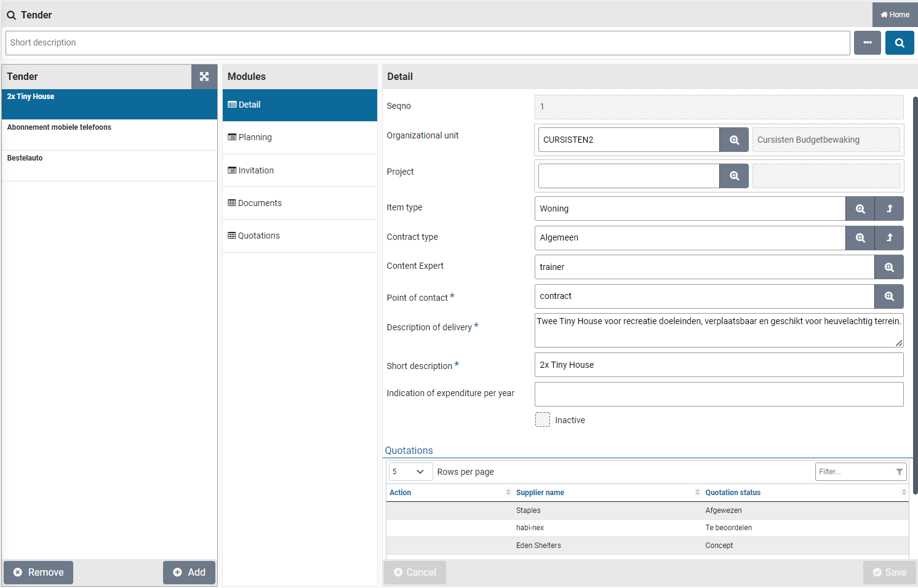The width and height of the screenshot is (918, 588).
Task: Select the Detail module
Action: tap(300, 105)
